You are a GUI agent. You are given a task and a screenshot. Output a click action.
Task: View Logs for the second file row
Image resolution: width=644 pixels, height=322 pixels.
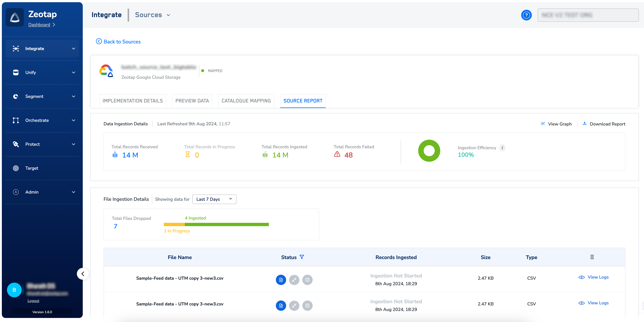[593, 303]
